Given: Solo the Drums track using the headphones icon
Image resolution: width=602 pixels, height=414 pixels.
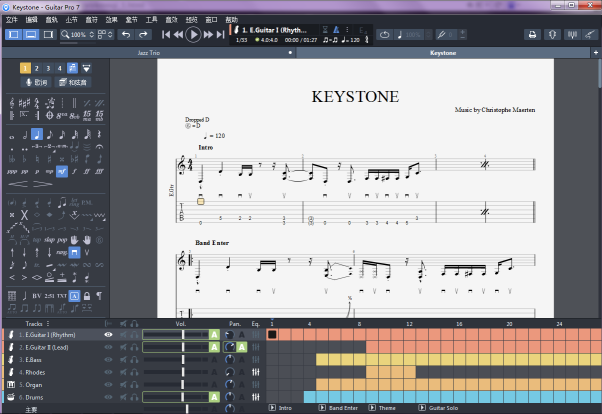Looking at the screenshot, I should pos(133,398).
